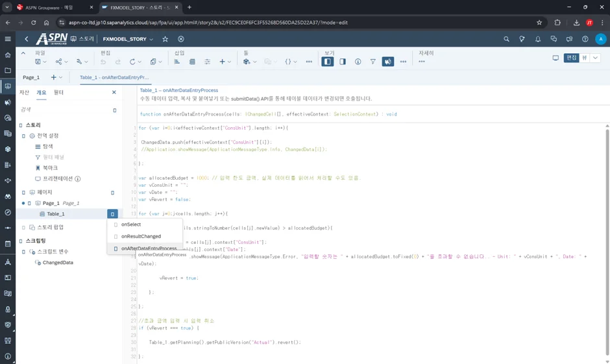
Task: Open the notifications bell icon
Action: [x=538, y=39]
